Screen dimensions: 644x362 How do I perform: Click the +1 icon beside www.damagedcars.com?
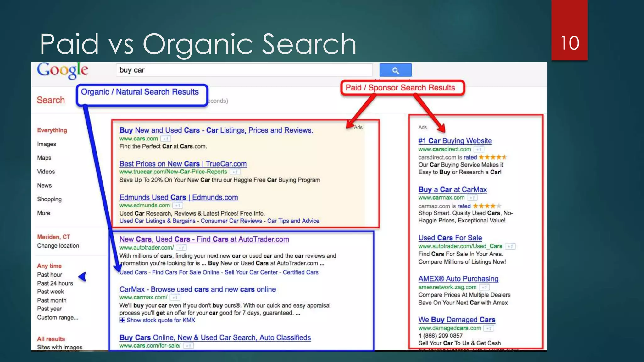coord(489,328)
